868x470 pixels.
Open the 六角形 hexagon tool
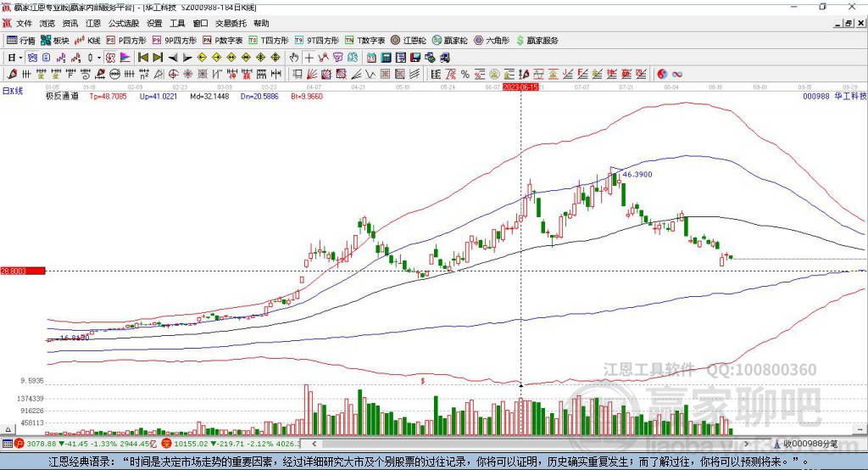(492, 41)
